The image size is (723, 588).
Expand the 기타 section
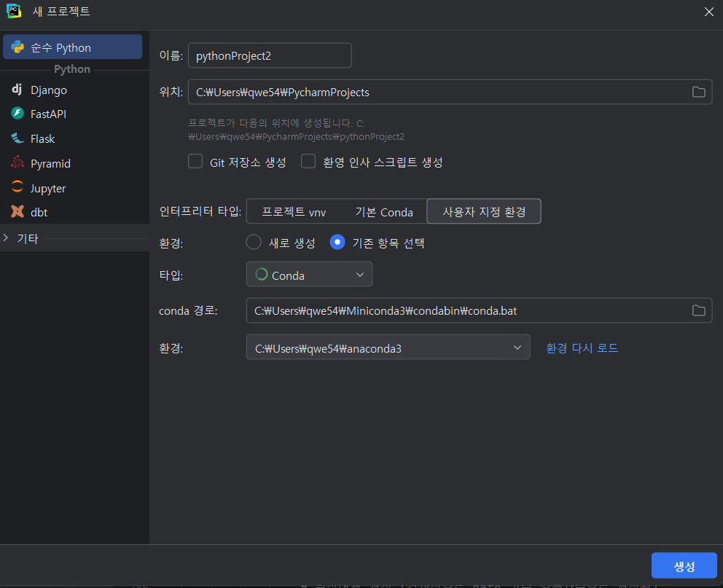pos(6,238)
